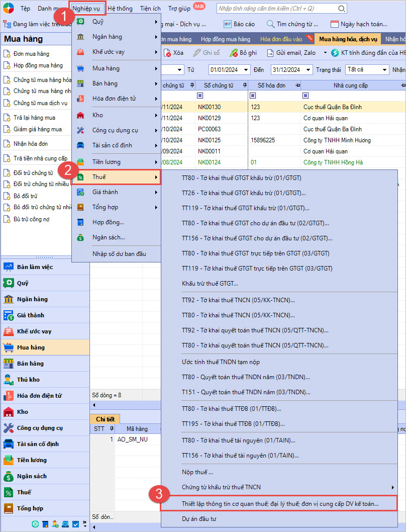Toggle filter box under Số chứng từ column
Screen dimensions: 406x532
(x=200, y=96)
